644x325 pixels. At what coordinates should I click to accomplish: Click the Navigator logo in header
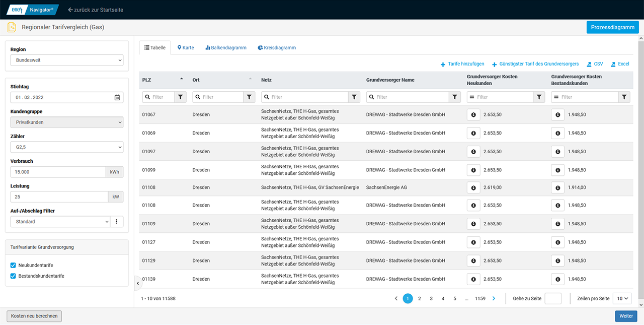pos(33,10)
